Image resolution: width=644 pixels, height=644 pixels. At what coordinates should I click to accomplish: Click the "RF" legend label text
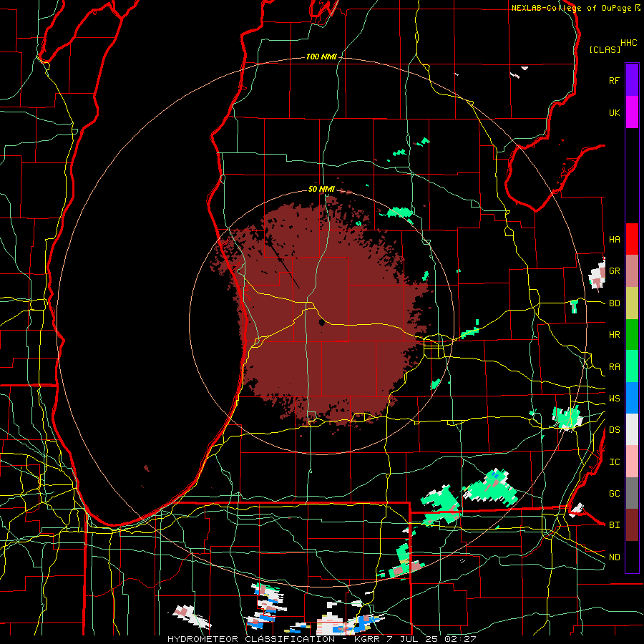(615, 80)
